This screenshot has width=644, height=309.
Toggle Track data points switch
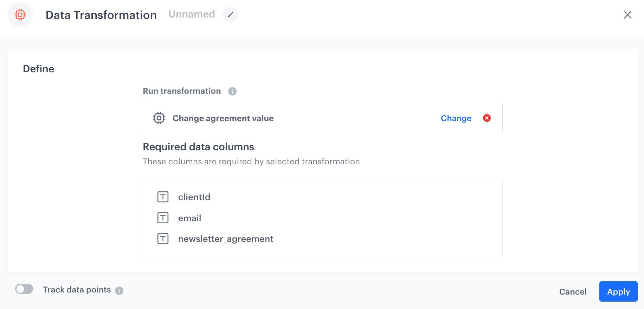[24, 289]
